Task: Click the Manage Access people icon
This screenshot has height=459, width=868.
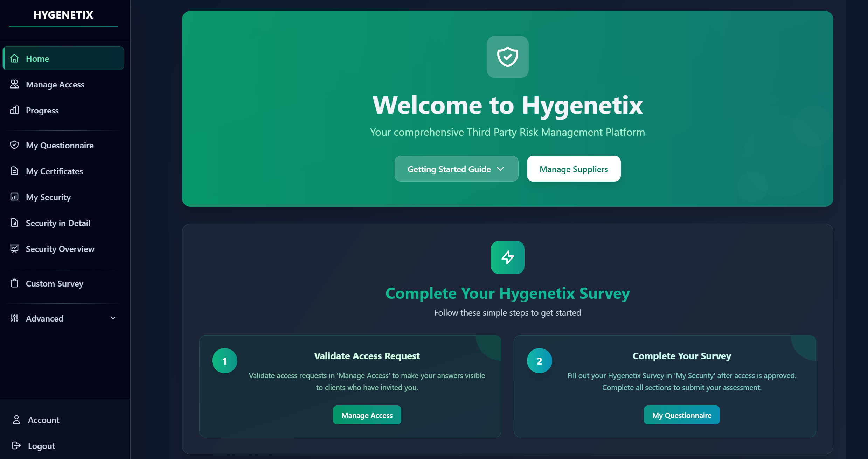Action: point(14,84)
